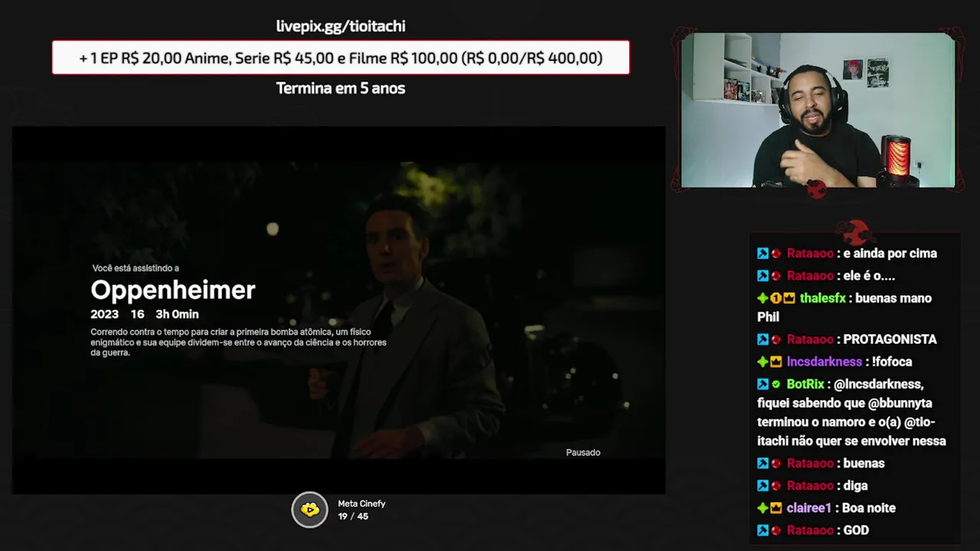Click the Oppenheimer synopsis paragraph
Viewport: 980px width, 551px height.
pyautogui.click(x=238, y=342)
